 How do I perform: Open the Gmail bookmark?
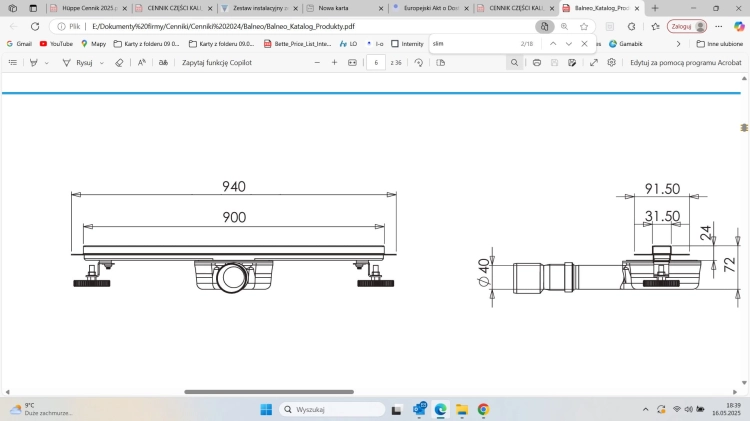19,44
